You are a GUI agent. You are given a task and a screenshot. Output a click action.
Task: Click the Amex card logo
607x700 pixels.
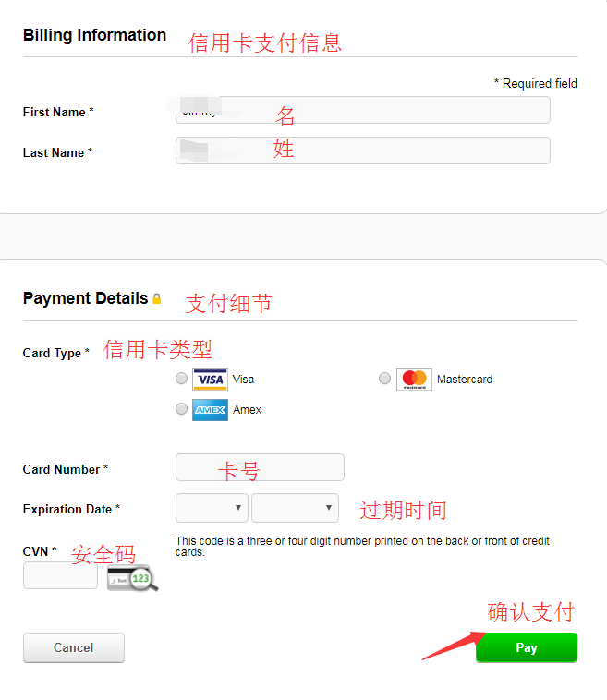[x=210, y=410]
